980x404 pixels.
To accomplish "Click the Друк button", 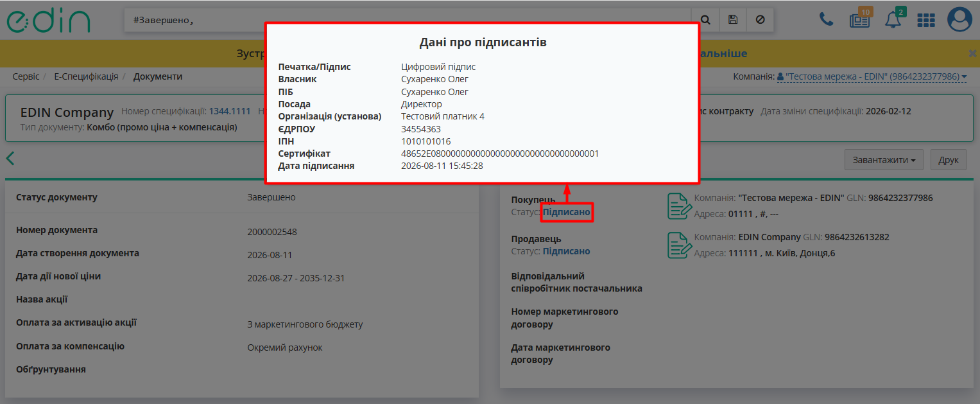I will pyautogui.click(x=949, y=160).
